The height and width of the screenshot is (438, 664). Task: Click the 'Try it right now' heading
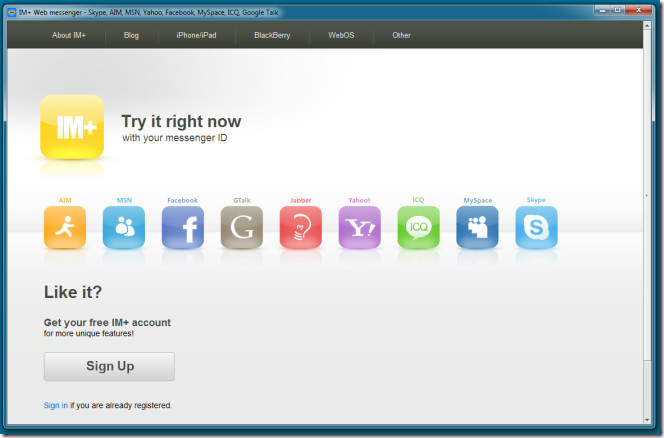181,122
